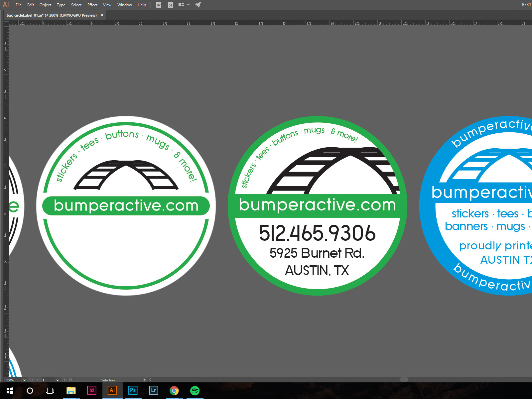Go to the last artboard
Image resolution: width=532 pixels, height=399 pixels.
pyautogui.click(x=70, y=380)
